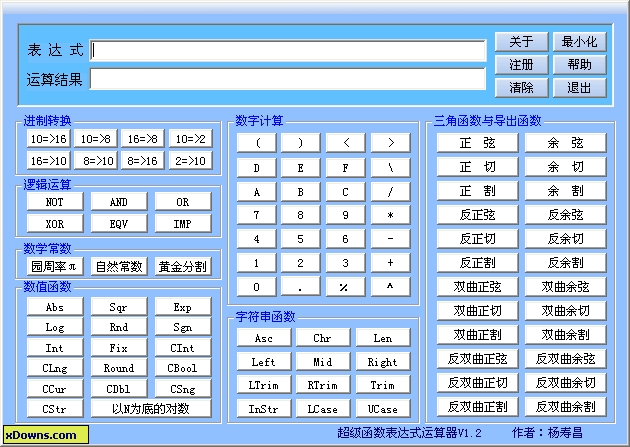Insert the Round function
The image size is (630, 447).
[x=119, y=368]
